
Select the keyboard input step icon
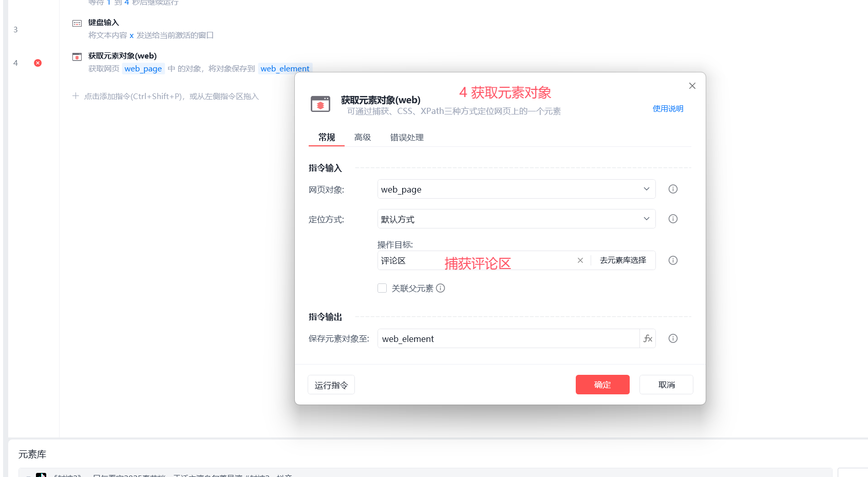77,23
